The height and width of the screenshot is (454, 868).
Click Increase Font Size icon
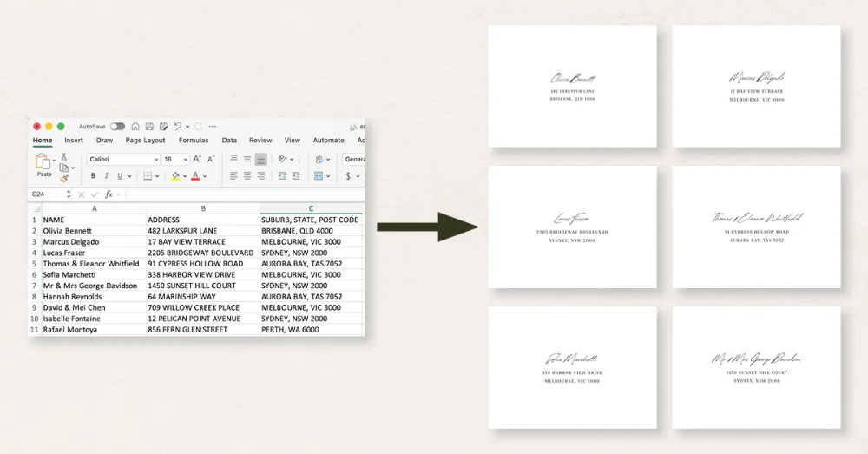[x=196, y=159]
